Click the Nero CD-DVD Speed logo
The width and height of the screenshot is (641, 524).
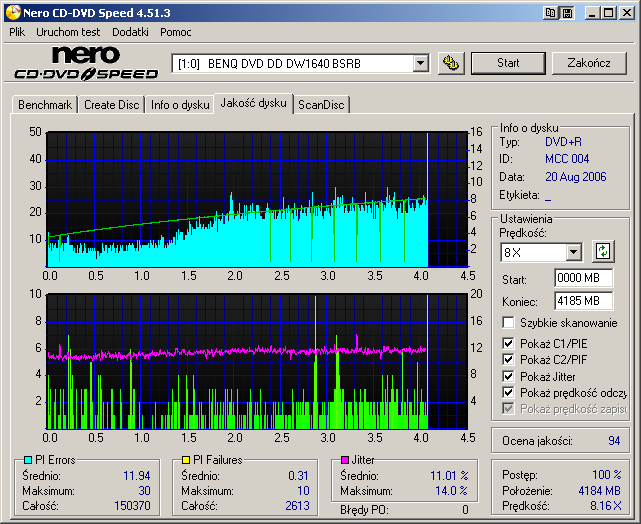click(86, 63)
